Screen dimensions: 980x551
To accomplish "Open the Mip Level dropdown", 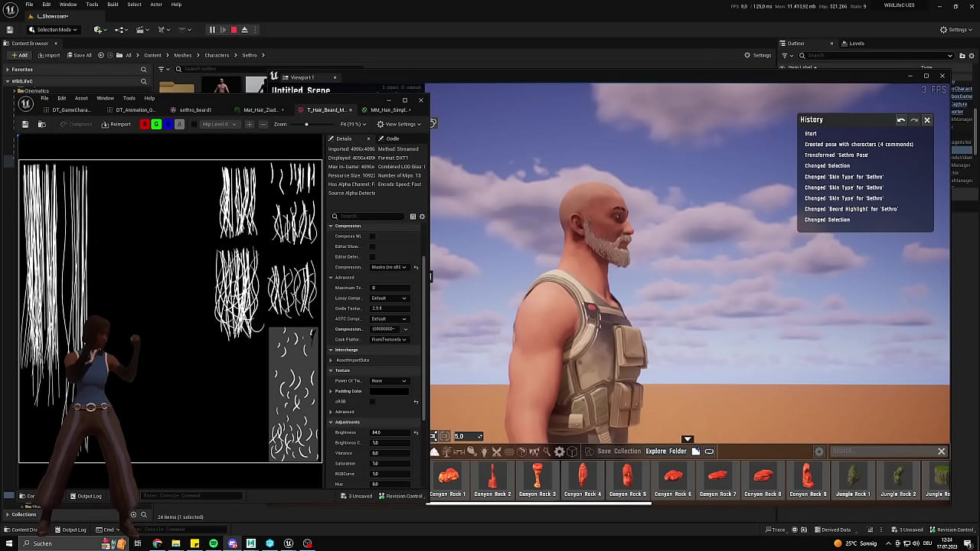I will pyautogui.click(x=220, y=124).
